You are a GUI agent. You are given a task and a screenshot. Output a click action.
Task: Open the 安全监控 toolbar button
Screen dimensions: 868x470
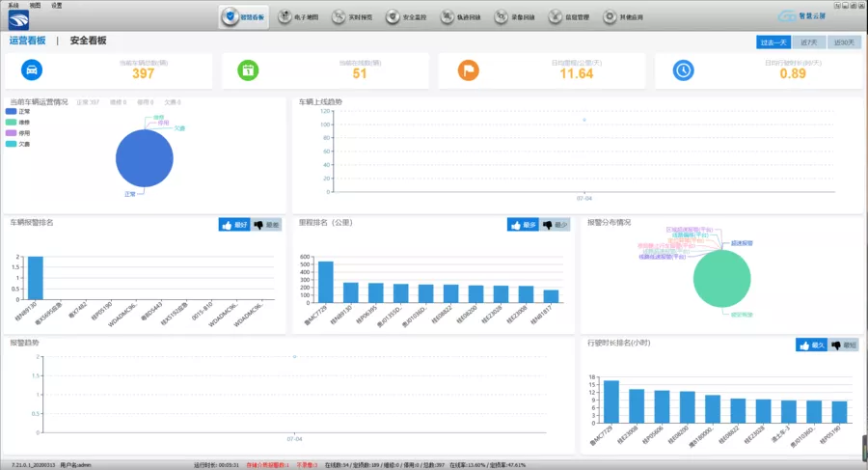coord(407,17)
